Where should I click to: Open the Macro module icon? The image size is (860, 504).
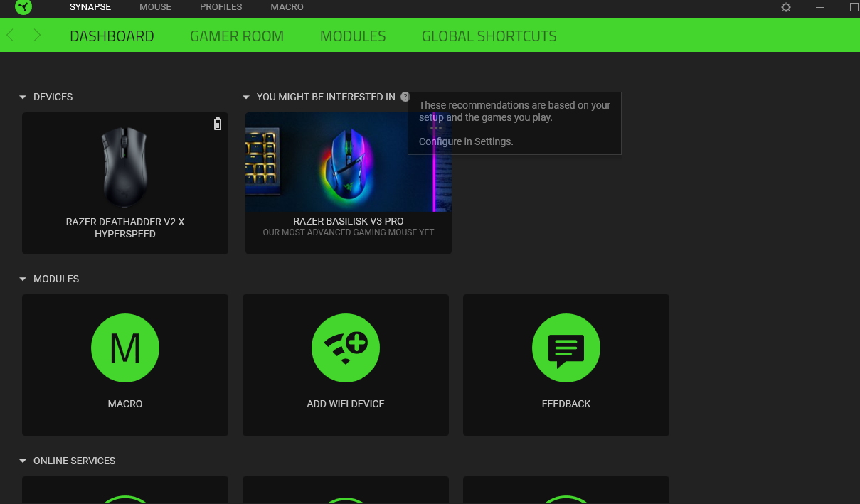pyautogui.click(x=125, y=348)
